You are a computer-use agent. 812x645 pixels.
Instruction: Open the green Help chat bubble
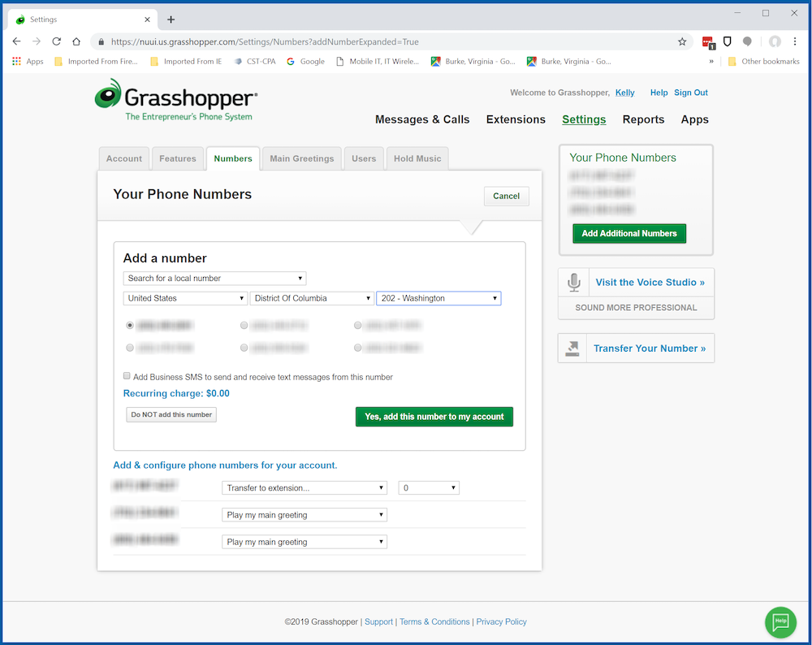[x=780, y=621]
